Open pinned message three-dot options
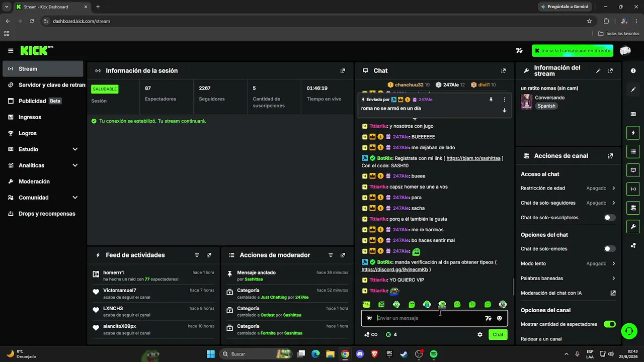 click(504, 100)
